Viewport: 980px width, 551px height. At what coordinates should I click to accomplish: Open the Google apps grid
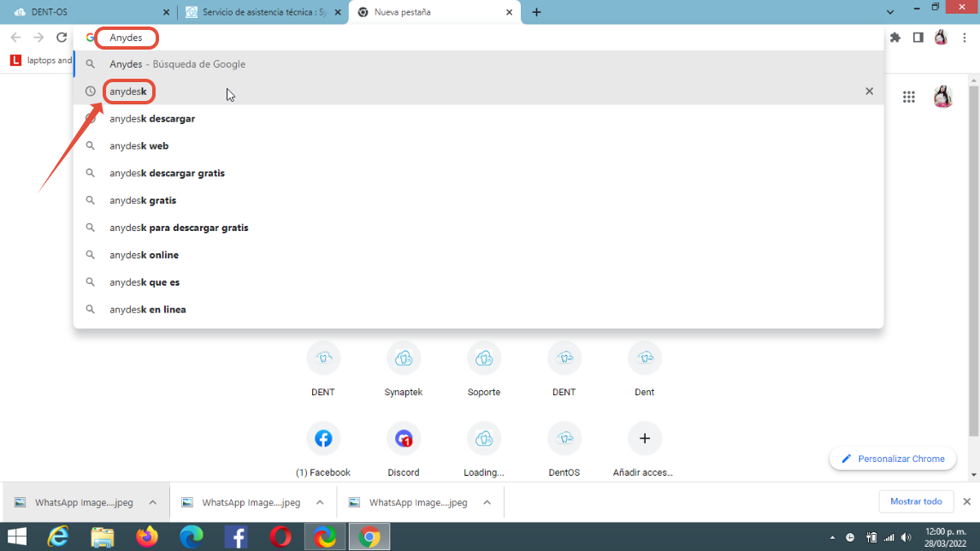tap(909, 97)
